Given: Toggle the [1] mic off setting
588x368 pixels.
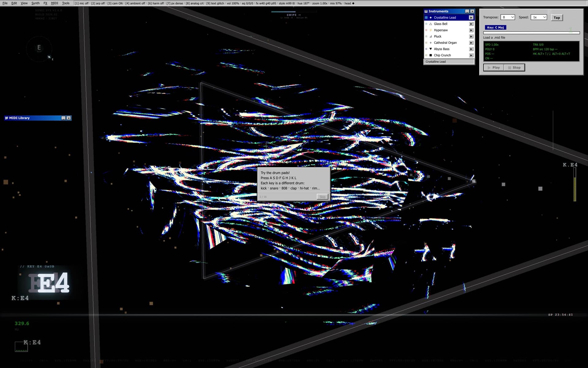Looking at the screenshot, I should pos(81,3).
